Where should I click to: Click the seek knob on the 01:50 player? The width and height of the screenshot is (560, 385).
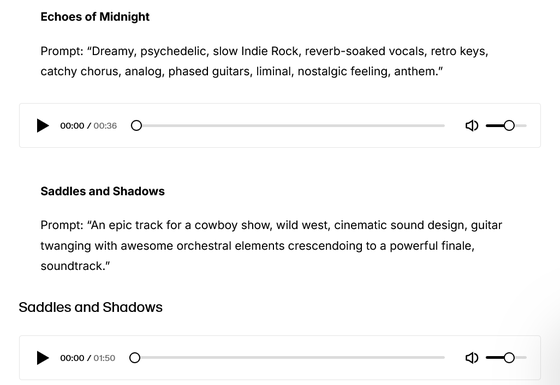(x=135, y=358)
